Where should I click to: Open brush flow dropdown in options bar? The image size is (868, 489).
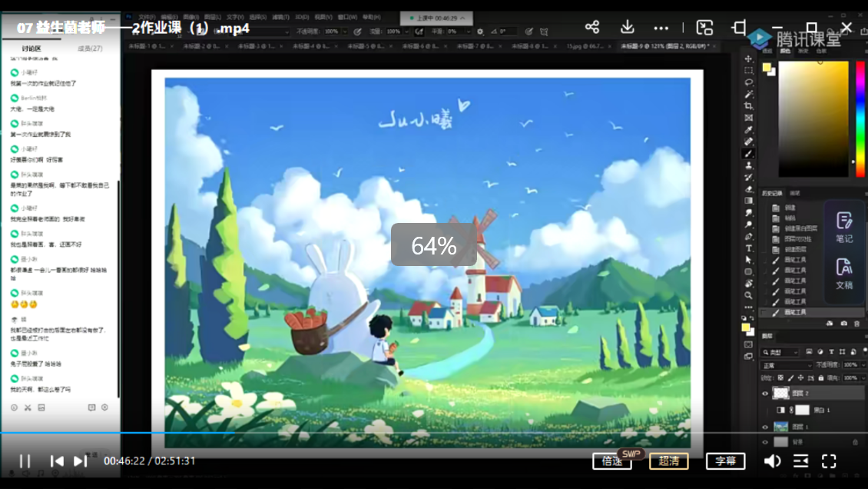[x=406, y=32]
